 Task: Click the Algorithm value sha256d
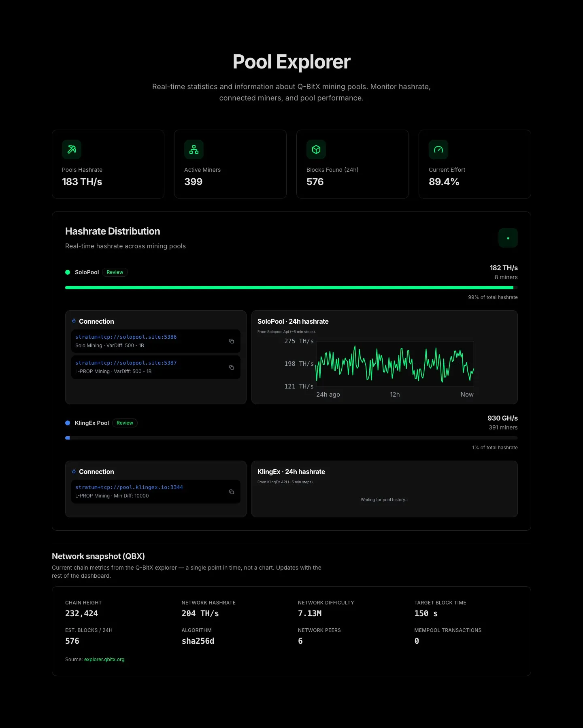click(198, 641)
